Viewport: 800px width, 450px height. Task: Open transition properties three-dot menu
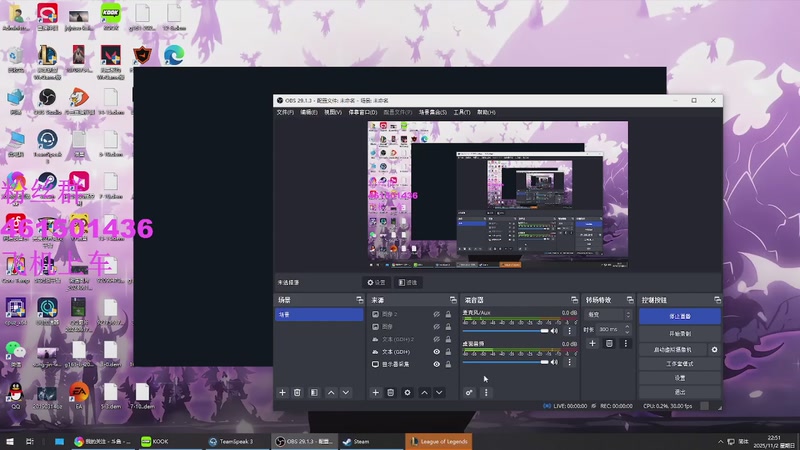tap(626, 343)
